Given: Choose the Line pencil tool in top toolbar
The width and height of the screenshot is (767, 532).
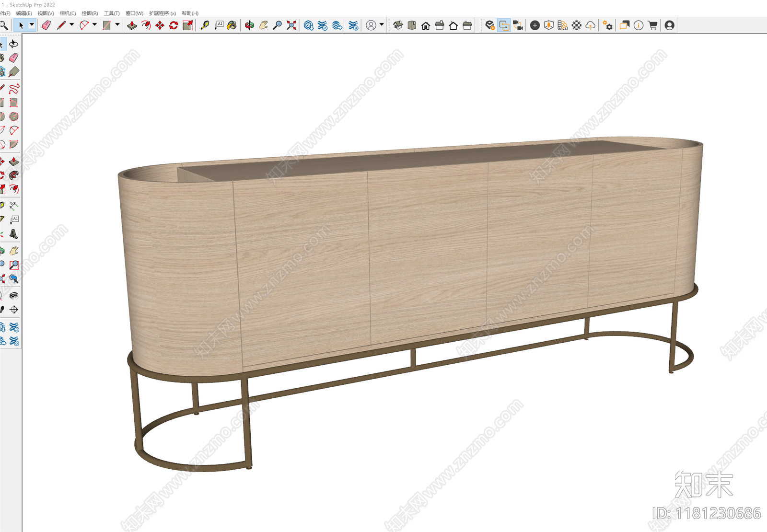Looking at the screenshot, I should pos(61,25).
